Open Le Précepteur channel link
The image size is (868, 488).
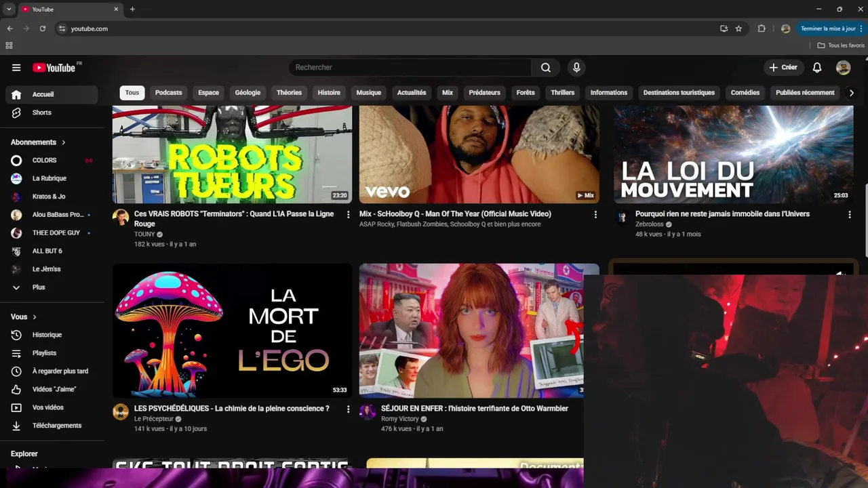point(154,419)
